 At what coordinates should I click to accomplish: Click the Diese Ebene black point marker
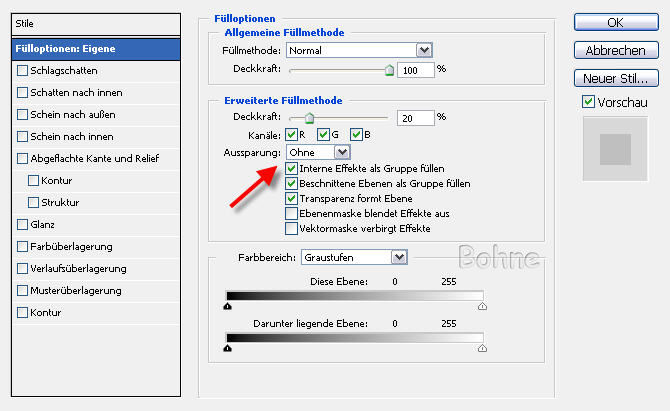[228, 307]
